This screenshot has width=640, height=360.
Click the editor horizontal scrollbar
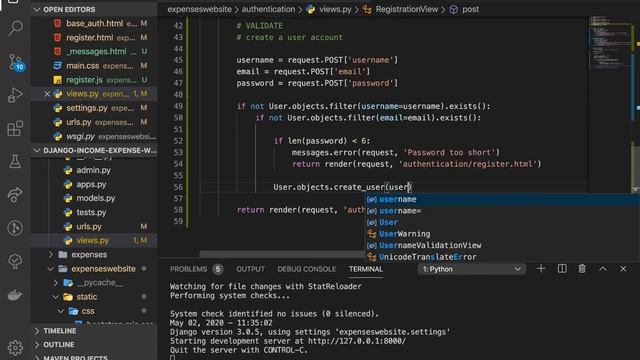point(282,254)
